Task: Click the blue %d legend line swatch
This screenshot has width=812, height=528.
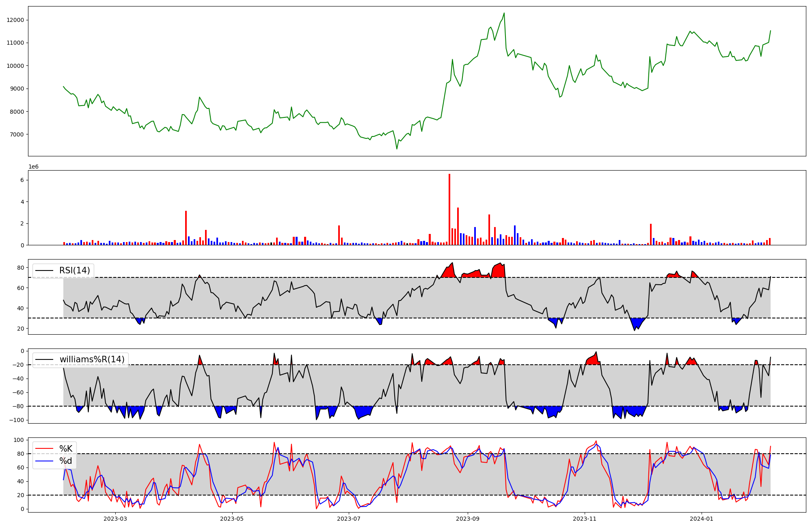Action: pyautogui.click(x=45, y=461)
